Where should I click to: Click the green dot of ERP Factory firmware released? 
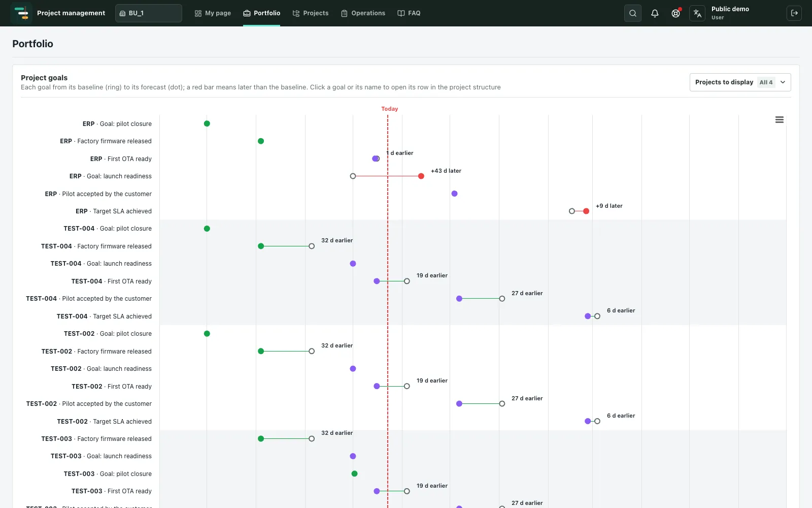pyautogui.click(x=261, y=141)
